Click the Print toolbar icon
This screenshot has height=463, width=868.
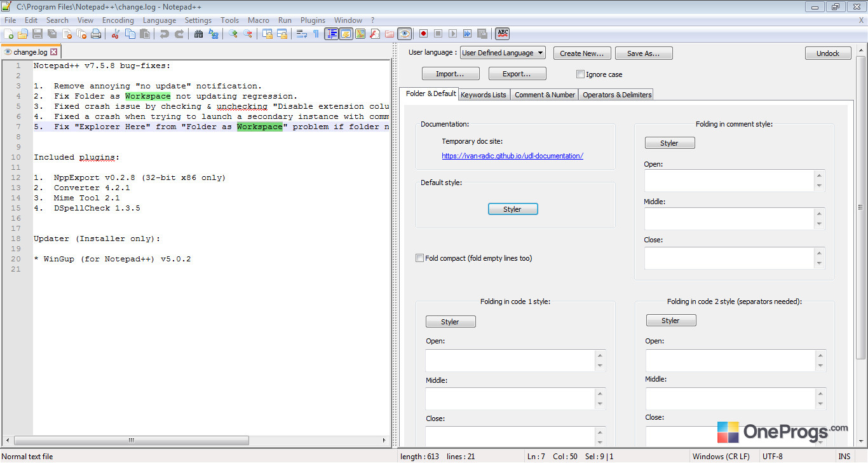pyautogui.click(x=95, y=34)
